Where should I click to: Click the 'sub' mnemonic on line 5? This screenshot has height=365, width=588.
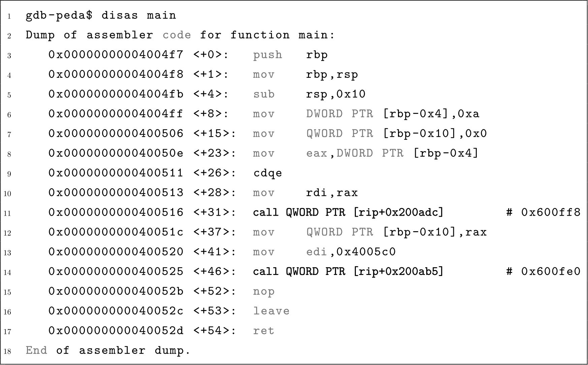[x=264, y=94]
